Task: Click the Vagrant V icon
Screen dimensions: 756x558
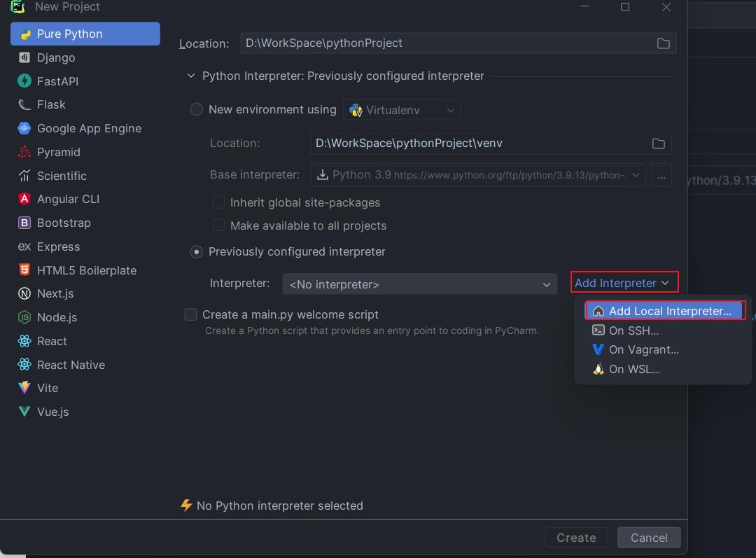Action: (x=598, y=349)
